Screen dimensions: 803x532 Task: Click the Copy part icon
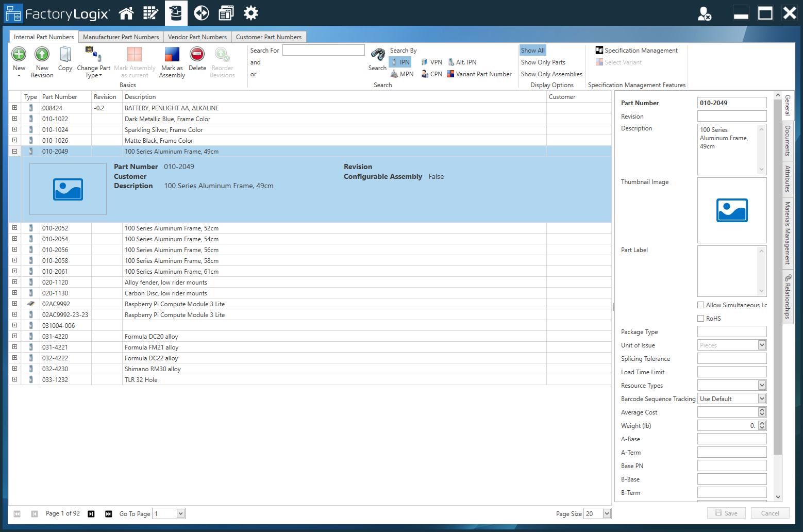(65, 54)
